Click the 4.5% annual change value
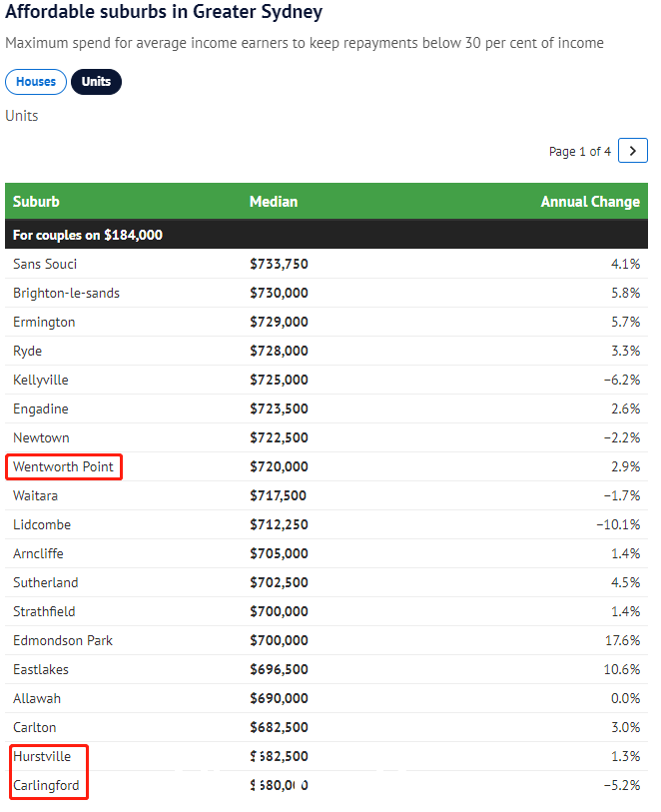 coord(626,582)
